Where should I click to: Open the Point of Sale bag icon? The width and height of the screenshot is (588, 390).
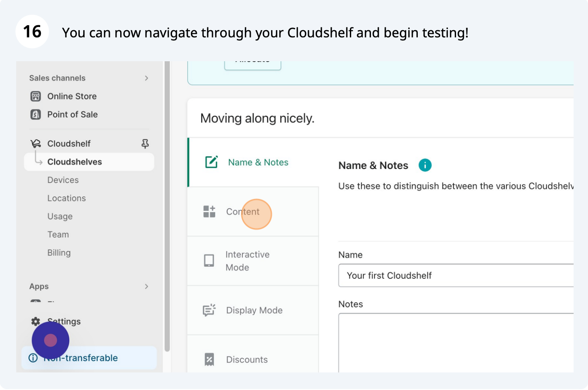point(36,114)
